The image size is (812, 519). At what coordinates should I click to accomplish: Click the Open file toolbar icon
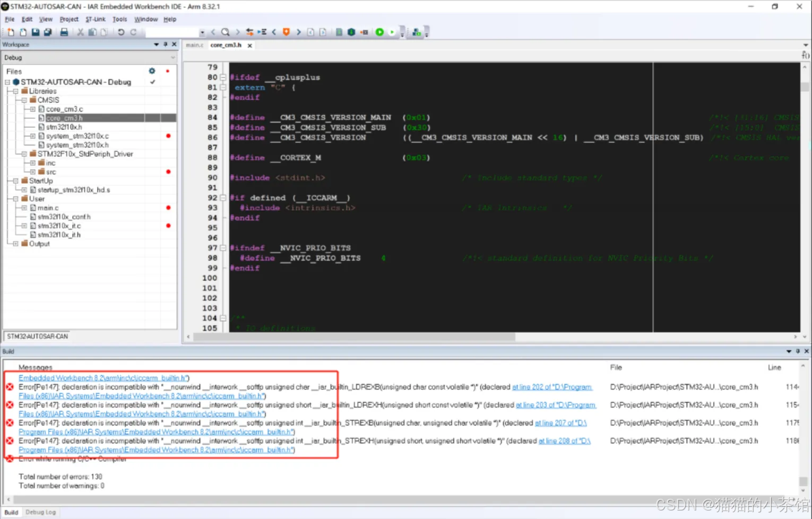pos(23,32)
